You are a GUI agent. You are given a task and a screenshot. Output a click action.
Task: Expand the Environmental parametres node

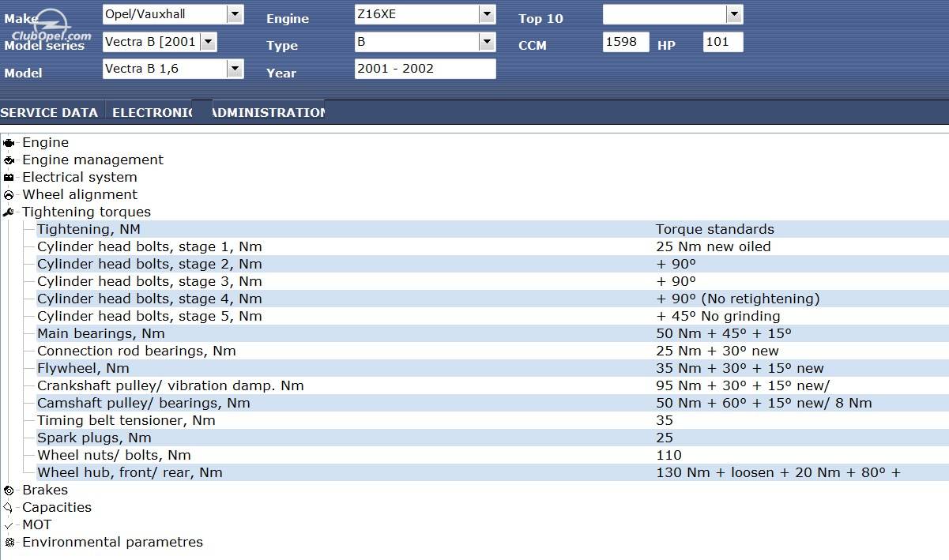pos(112,542)
